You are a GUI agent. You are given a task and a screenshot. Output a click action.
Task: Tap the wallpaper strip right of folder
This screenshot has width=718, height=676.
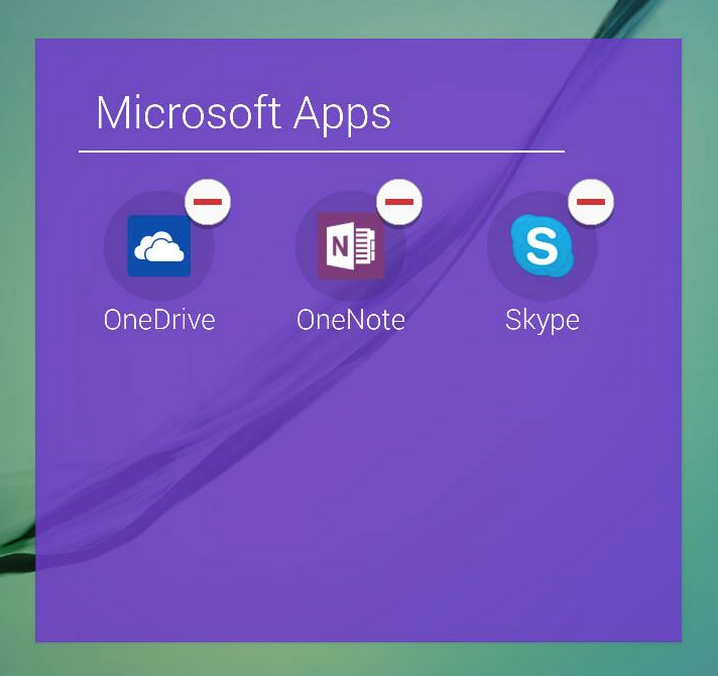(700, 340)
